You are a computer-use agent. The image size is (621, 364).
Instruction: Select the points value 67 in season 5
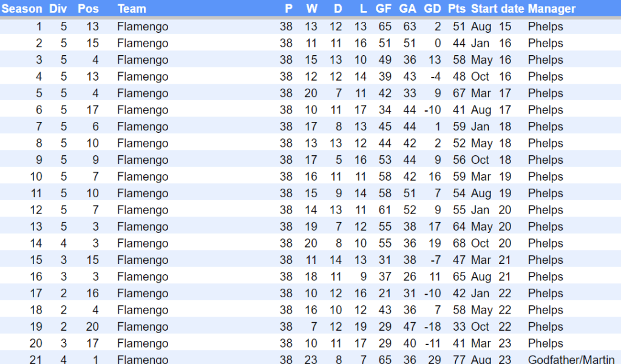(x=459, y=93)
